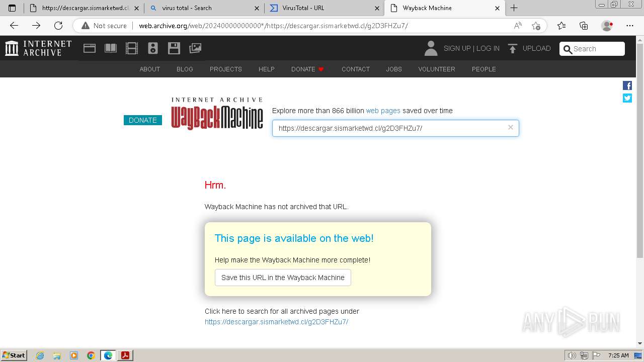Open Internet Explorer from the taskbar

point(40,355)
